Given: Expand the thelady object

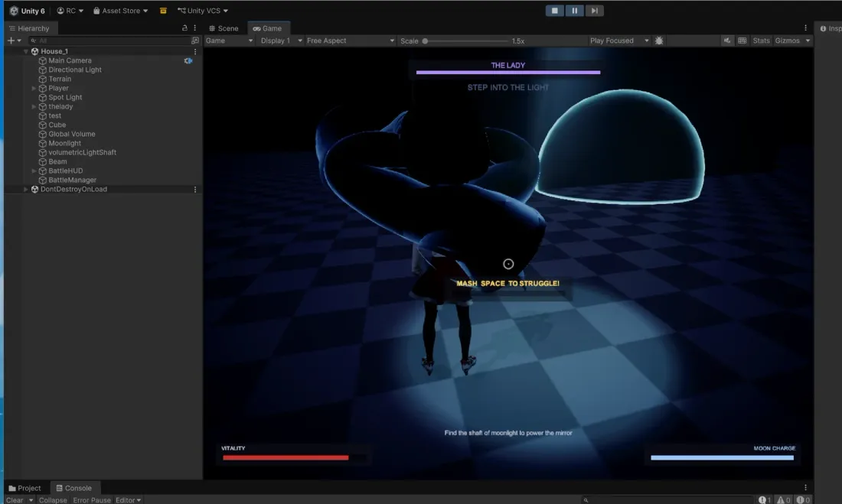Looking at the screenshot, I should pyautogui.click(x=34, y=106).
